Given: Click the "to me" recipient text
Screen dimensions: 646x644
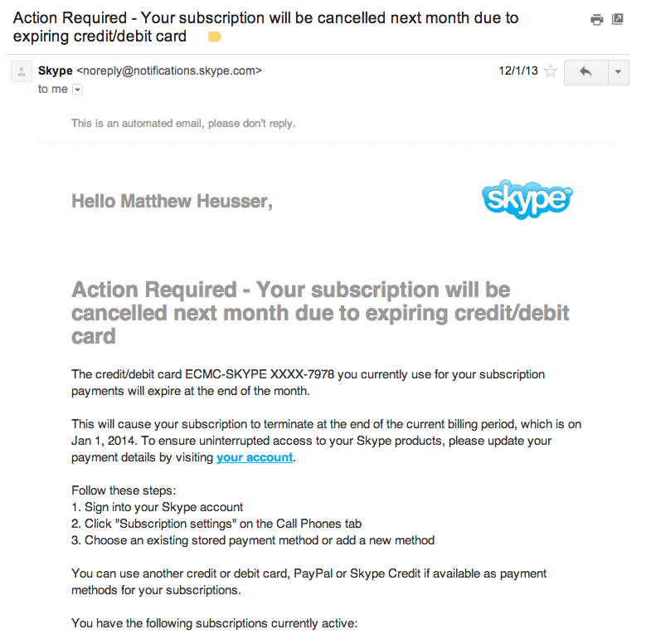Looking at the screenshot, I should coord(53,89).
